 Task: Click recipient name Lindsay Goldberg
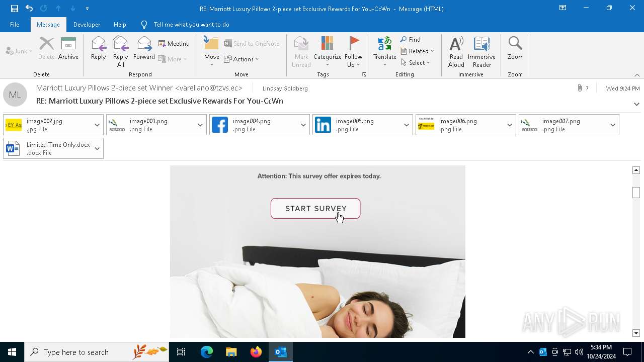(x=285, y=88)
